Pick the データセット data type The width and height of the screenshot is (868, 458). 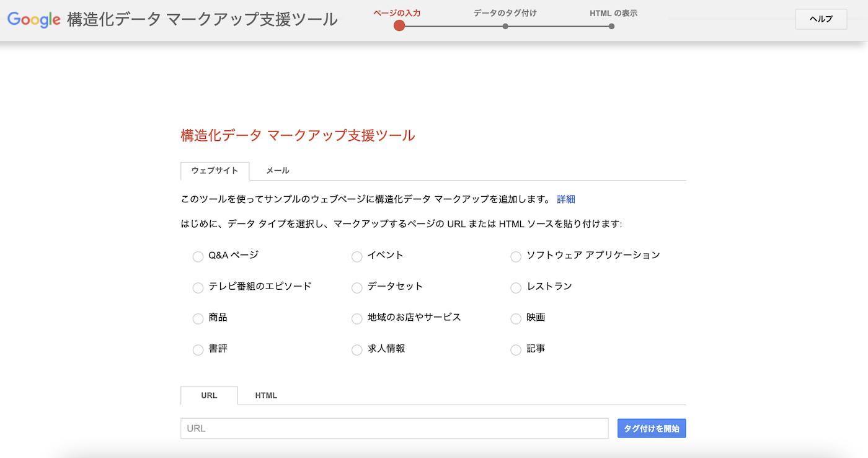click(x=356, y=287)
